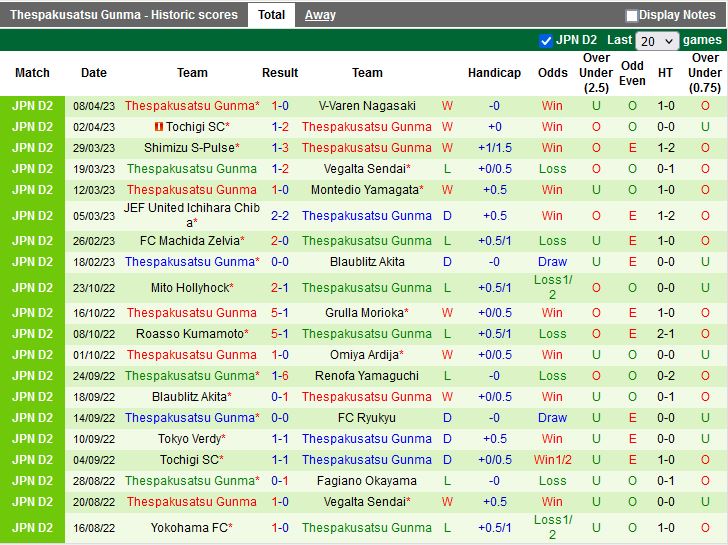Click the 1-0 result against V-Varen Nagasaki
This screenshot has height=545, width=728.
[280, 106]
